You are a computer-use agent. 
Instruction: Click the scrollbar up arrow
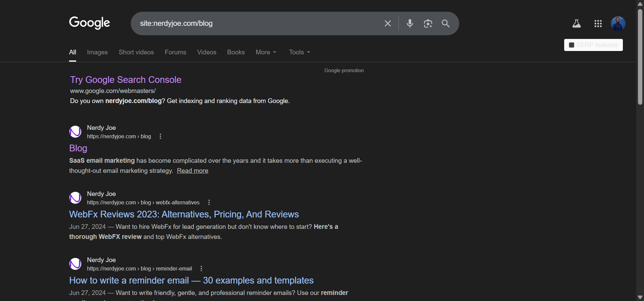(640, 4)
